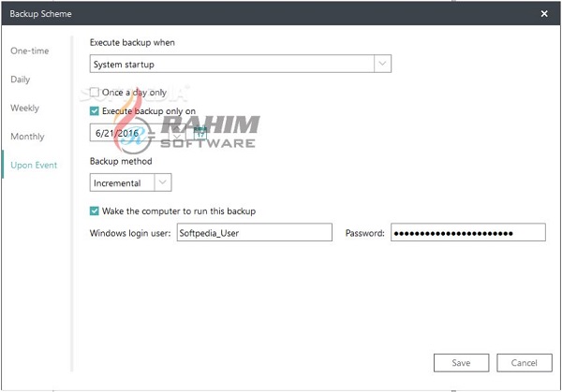562x392 pixels.
Task: Toggle Wake the computer to run this backup
Action: [x=95, y=211]
